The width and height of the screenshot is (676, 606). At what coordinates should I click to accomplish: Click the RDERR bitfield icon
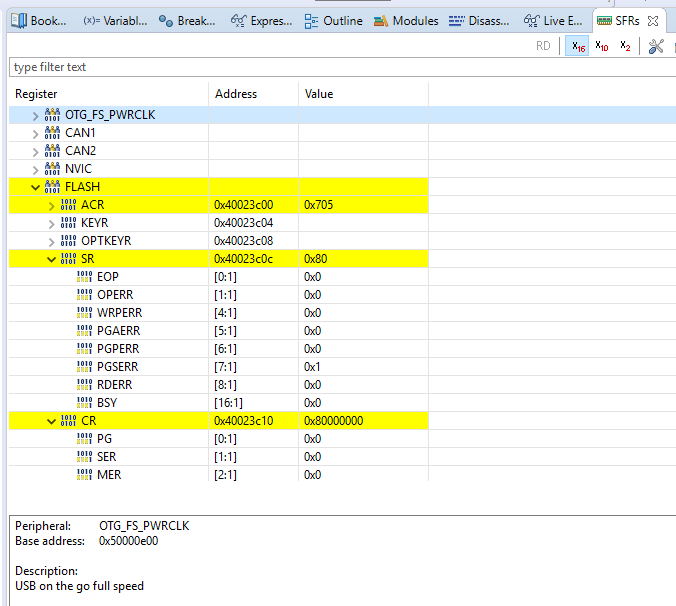84,384
